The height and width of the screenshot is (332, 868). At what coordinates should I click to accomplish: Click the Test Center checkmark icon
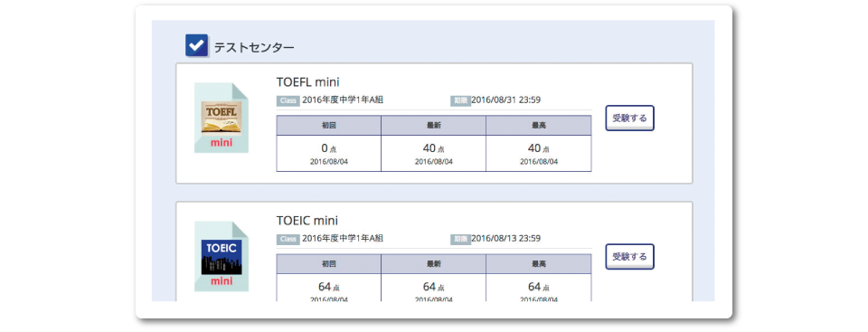196,45
